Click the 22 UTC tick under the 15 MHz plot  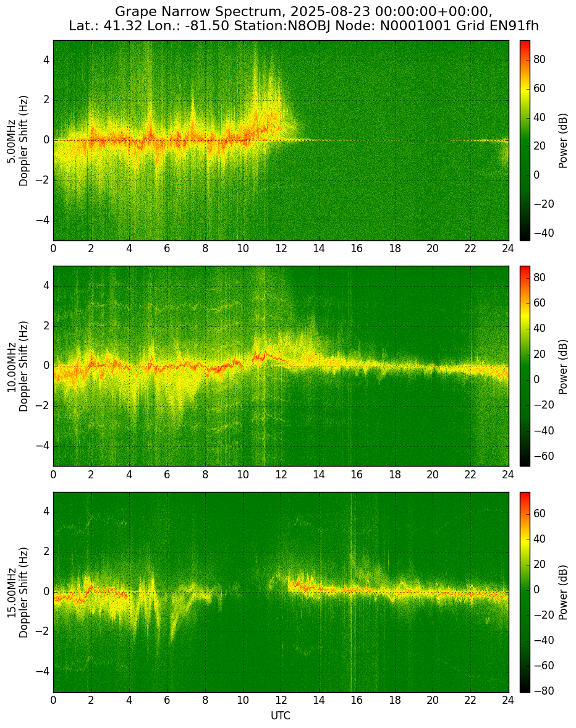coord(470,700)
